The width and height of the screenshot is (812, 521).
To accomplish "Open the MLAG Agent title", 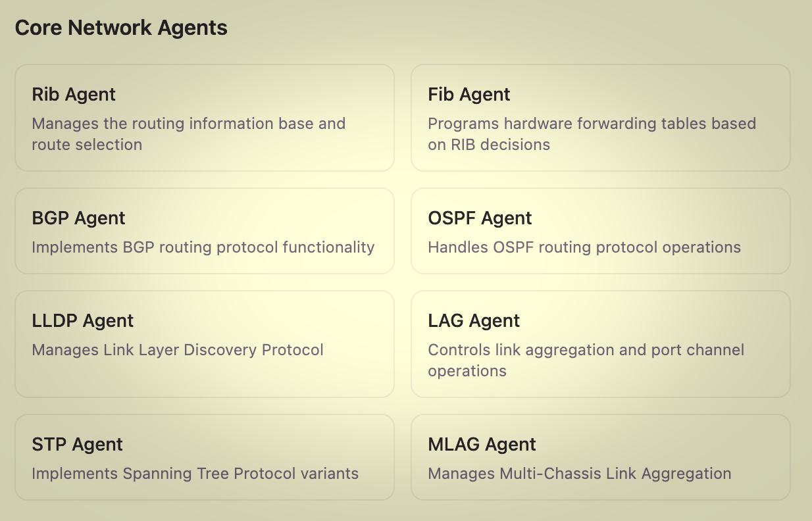I will (x=482, y=445).
